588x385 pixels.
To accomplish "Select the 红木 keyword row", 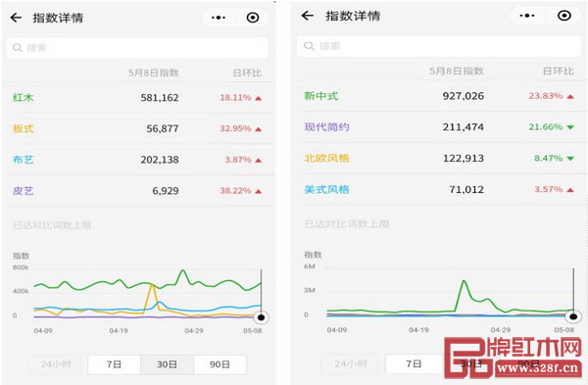I will (x=138, y=97).
